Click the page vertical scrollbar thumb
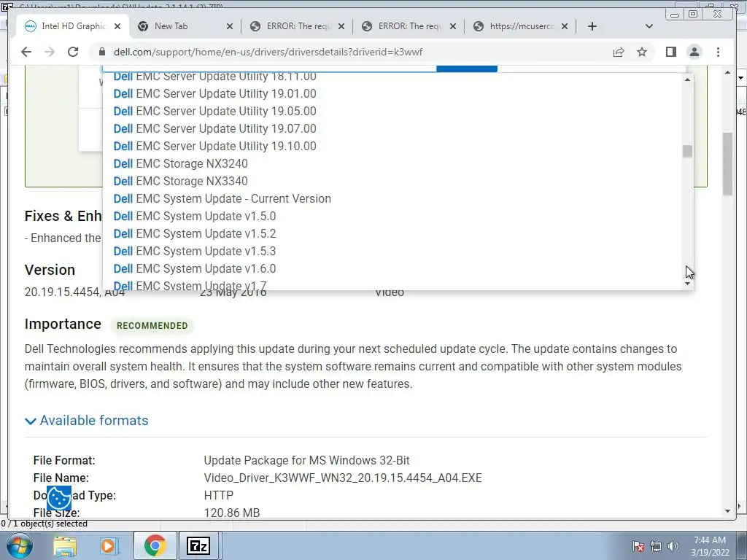The height and width of the screenshot is (560, 747). pos(727,164)
